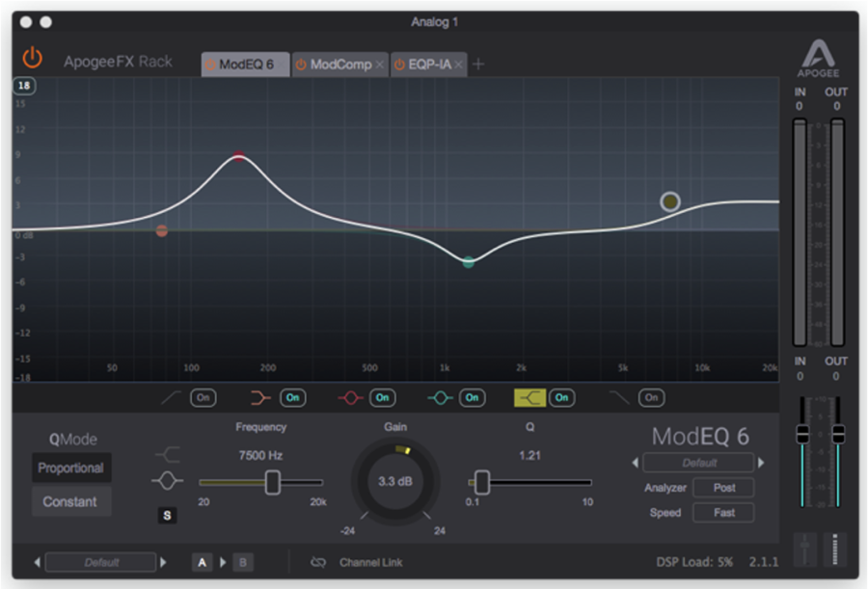This screenshot has height=589, width=868.
Task: Open the Speed Fast dropdown
Action: [x=723, y=513]
